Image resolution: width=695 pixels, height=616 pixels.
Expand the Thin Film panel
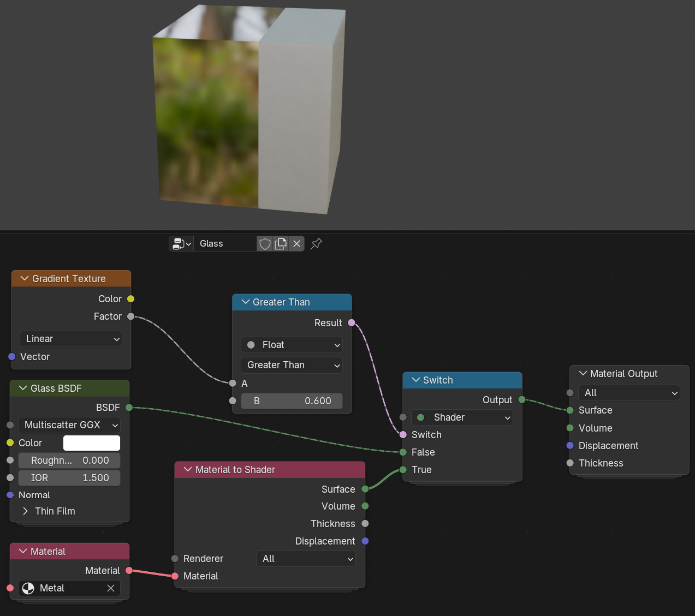click(x=25, y=511)
